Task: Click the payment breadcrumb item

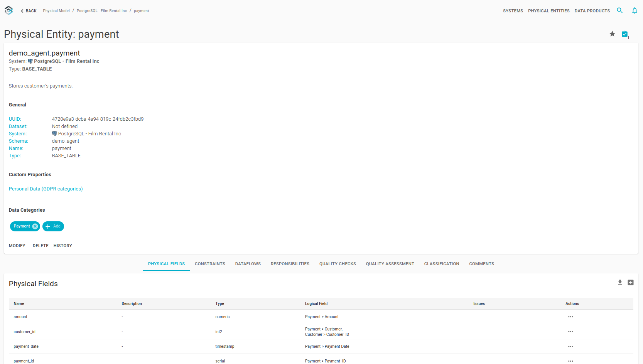Action: click(141, 11)
